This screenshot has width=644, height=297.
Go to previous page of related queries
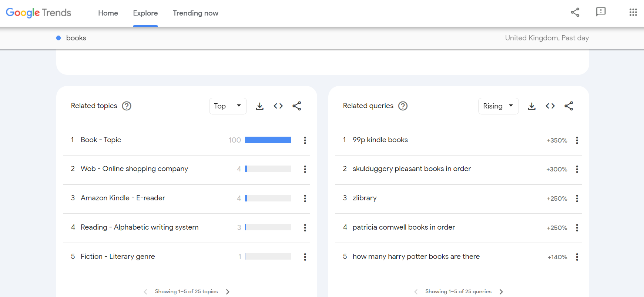pos(416,292)
